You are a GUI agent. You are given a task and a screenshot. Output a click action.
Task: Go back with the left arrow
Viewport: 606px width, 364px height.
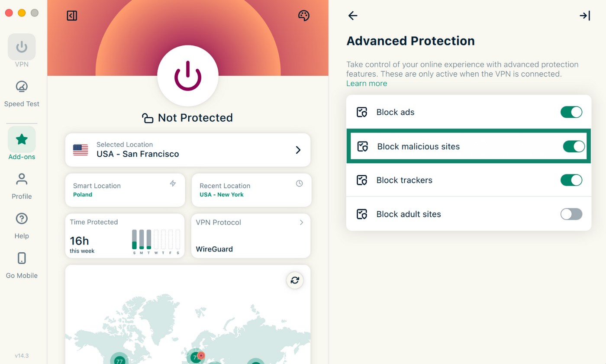coord(353,16)
